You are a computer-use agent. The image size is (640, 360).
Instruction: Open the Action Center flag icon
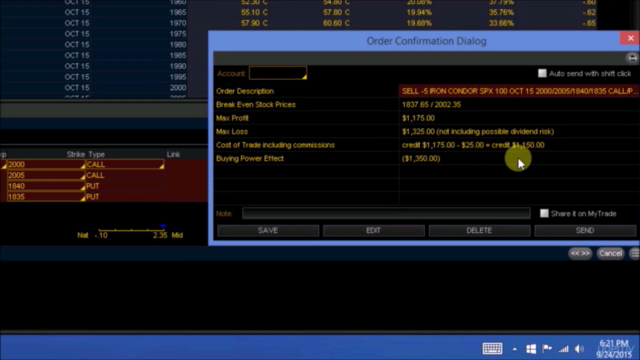[x=547, y=349]
